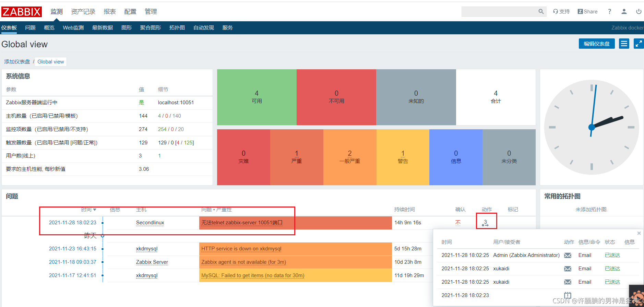Viewport: 644px width, 307px height.
Task: Open MySQL Failed to get items problem
Action: 253,275
